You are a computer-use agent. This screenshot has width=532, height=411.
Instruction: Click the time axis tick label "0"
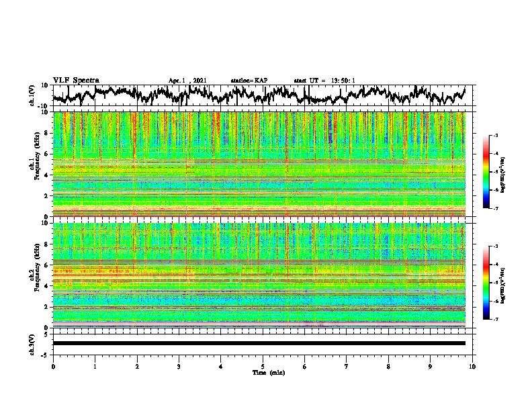[x=53, y=367]
